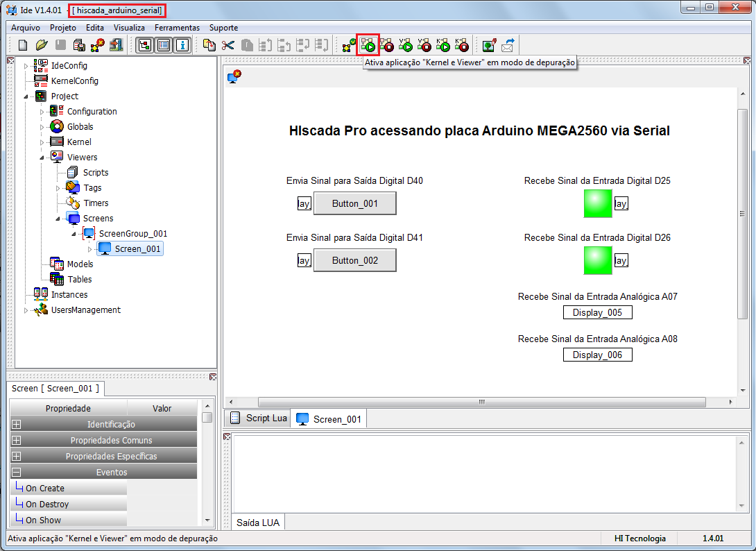756x551 pixels.
Task: Expand the Kernel node under Project
Action: tap(42, 142)
